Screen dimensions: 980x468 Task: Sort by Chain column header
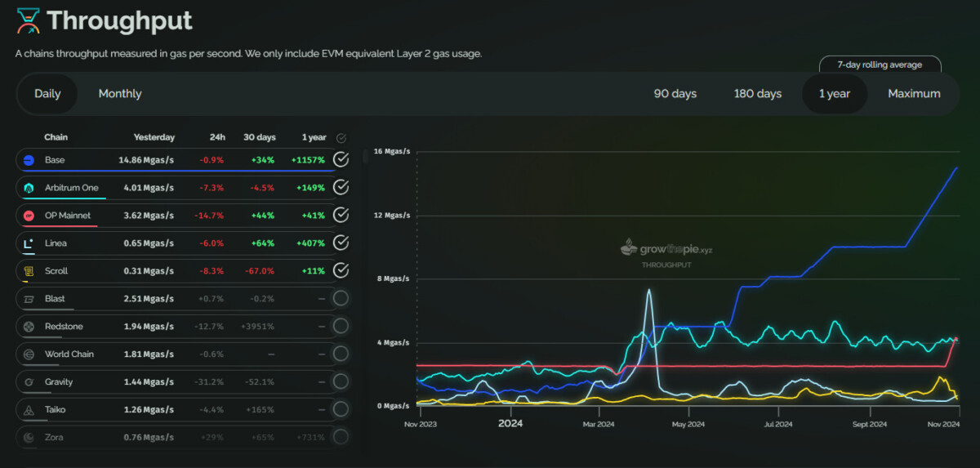click(x=56, y=137)
